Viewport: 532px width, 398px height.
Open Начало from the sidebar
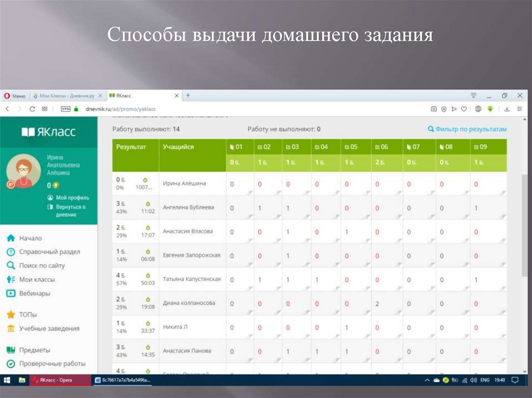(x=30, y=238)
